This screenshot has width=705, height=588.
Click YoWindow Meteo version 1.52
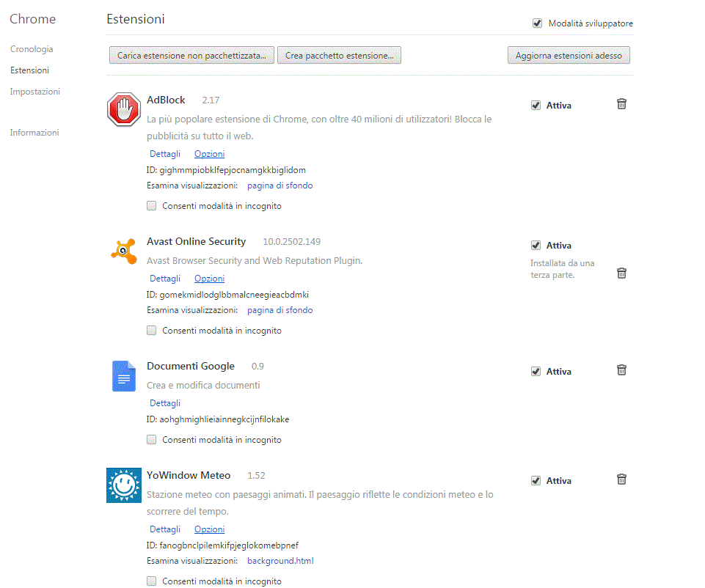pyautogui.click(x=256, y=476)
